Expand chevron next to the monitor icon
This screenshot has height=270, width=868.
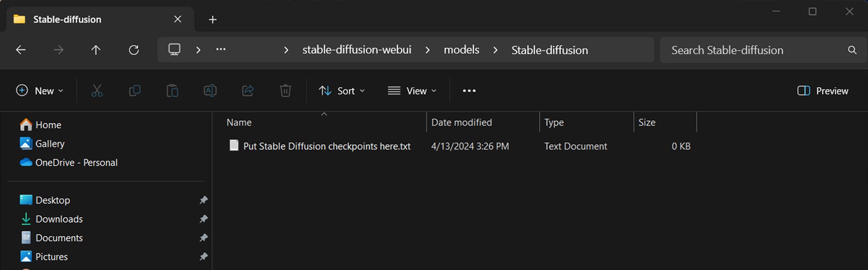pos(198,50)
